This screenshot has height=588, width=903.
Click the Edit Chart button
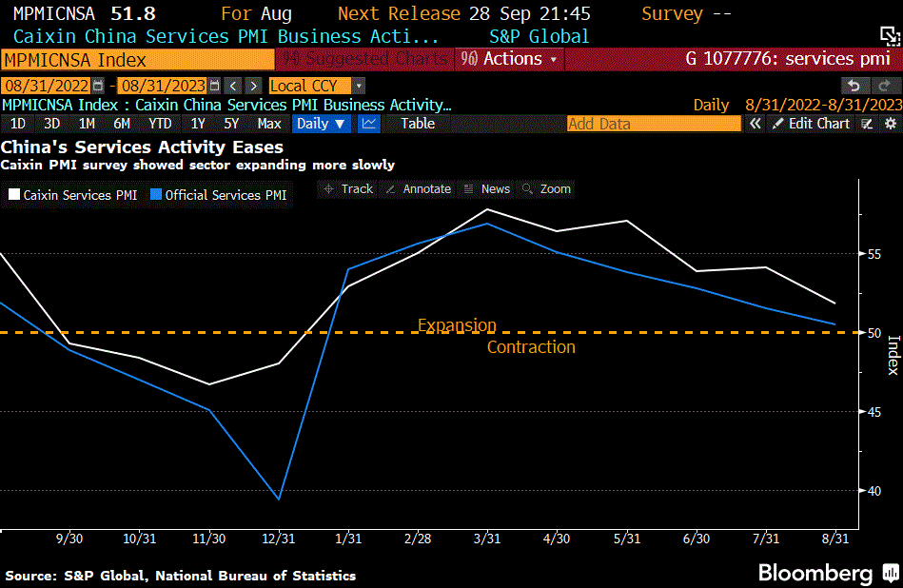(x=812, y=124)
